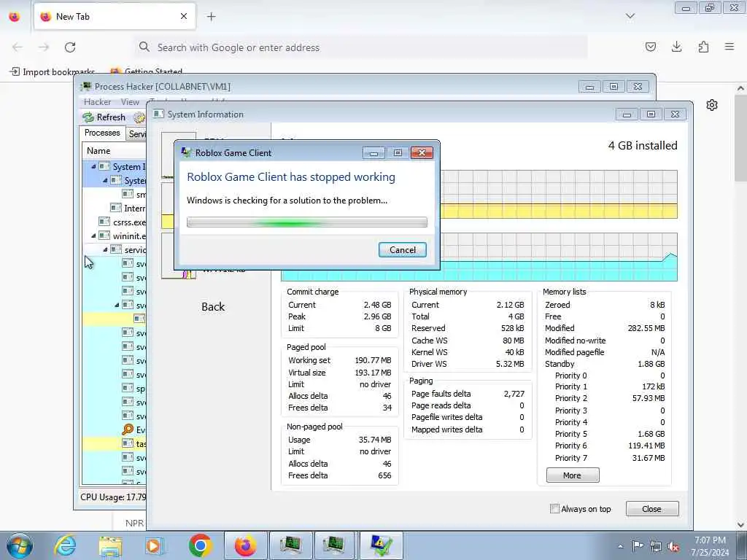Open Windows Explorer from taskbar
The image size is (747, 560).
click(110, 545)
